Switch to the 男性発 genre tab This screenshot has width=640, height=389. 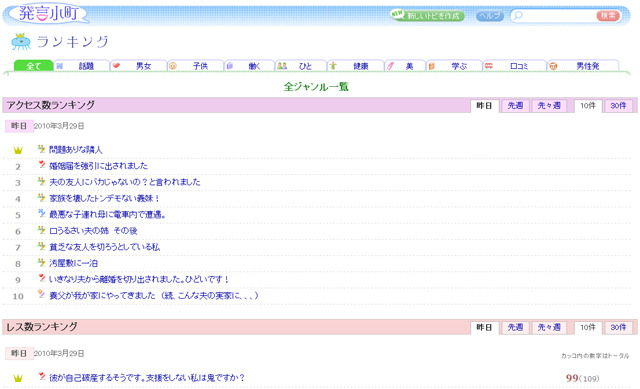click(583, 66)
